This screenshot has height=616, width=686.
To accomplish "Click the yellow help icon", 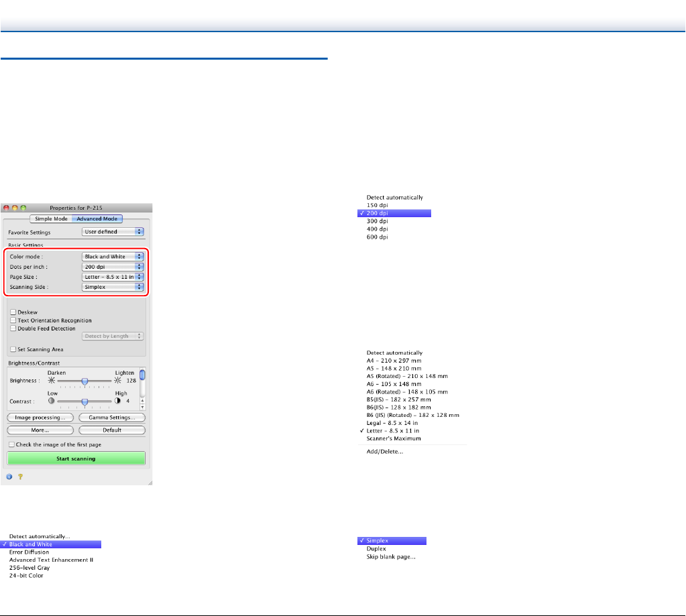I will coord(19,477).
